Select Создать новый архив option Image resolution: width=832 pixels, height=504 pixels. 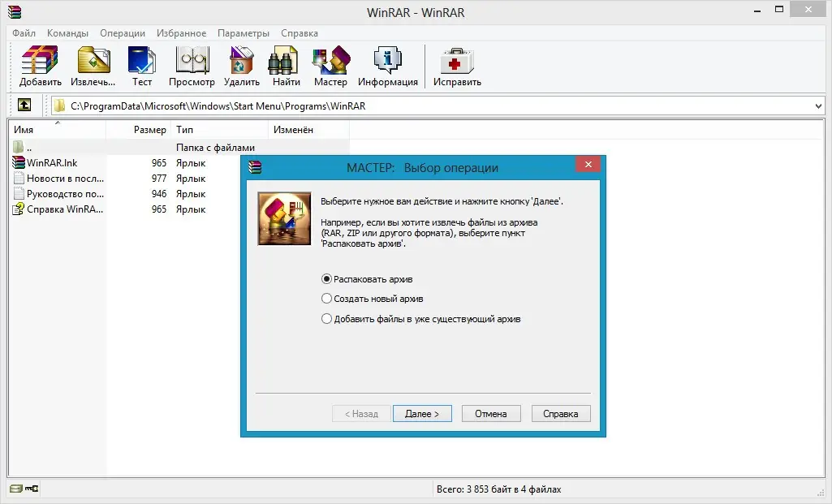pyautogui.click(x=326, y=299)
